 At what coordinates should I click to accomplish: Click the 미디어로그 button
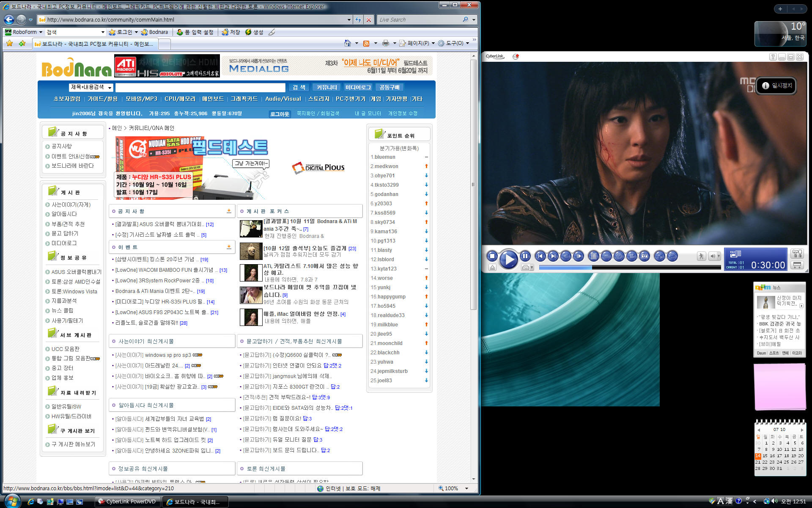tap(358, 87)
